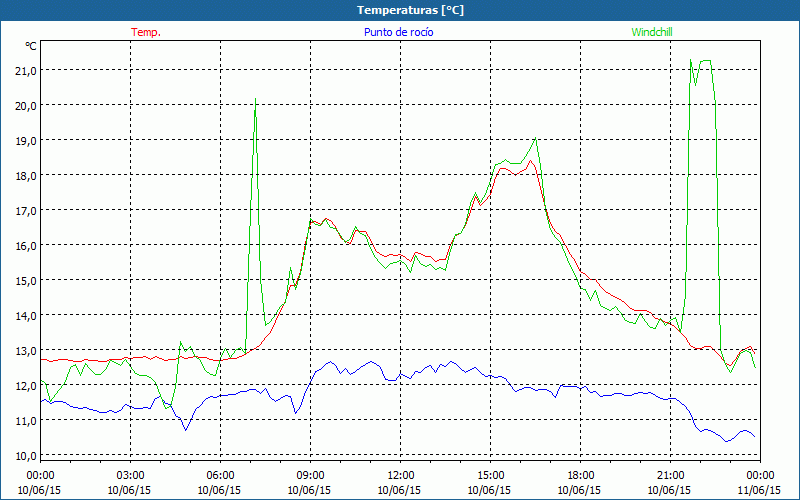Click the Windchill legend label
Image resolution: width=800 pixels, height=500 pixels.
(x=652, y=32)
